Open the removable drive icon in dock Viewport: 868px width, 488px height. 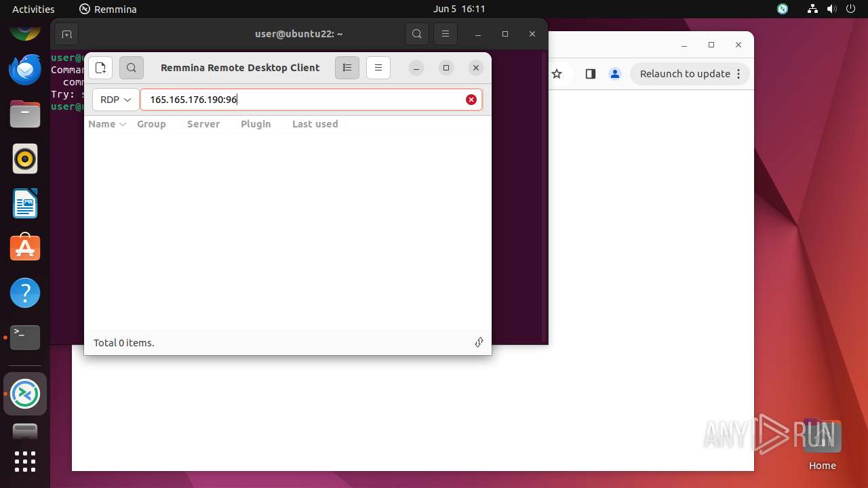tap(25, 432)
